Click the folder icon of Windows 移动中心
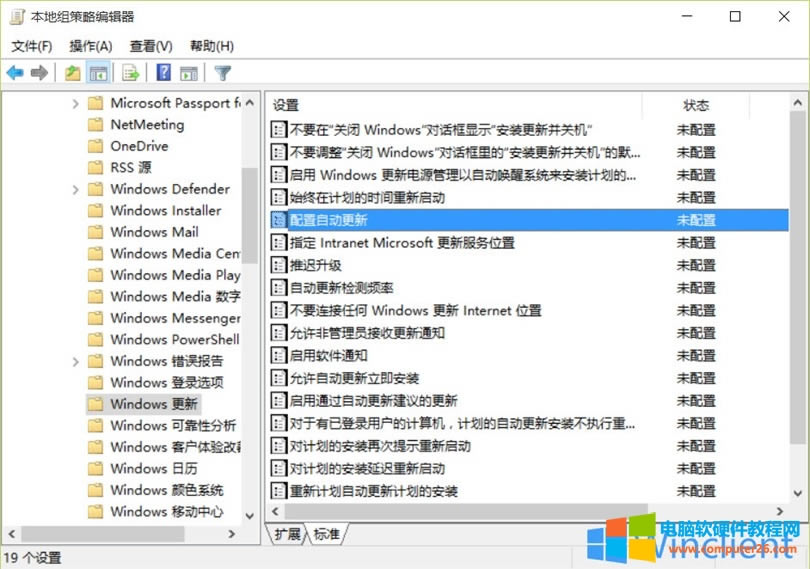 click(96, 511)
